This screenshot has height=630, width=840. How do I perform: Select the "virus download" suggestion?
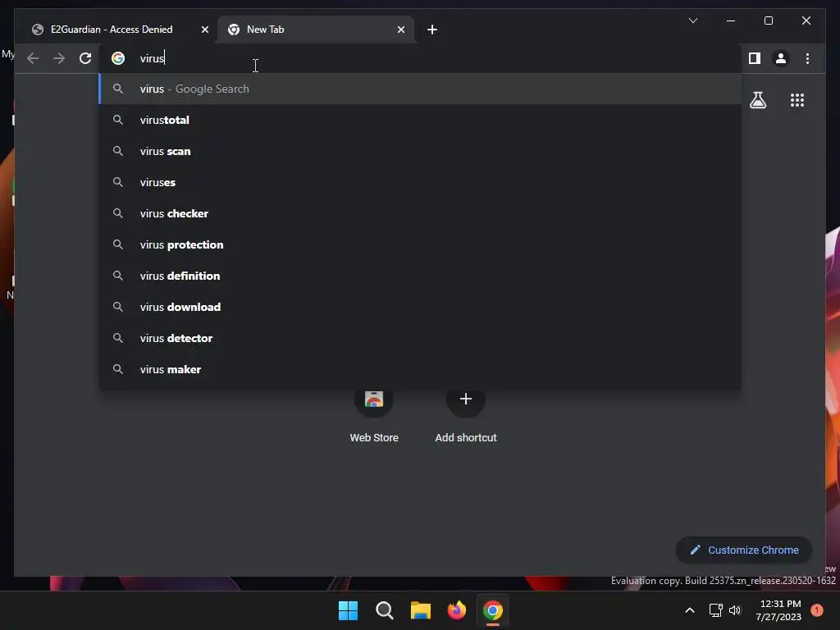point(421,307)
